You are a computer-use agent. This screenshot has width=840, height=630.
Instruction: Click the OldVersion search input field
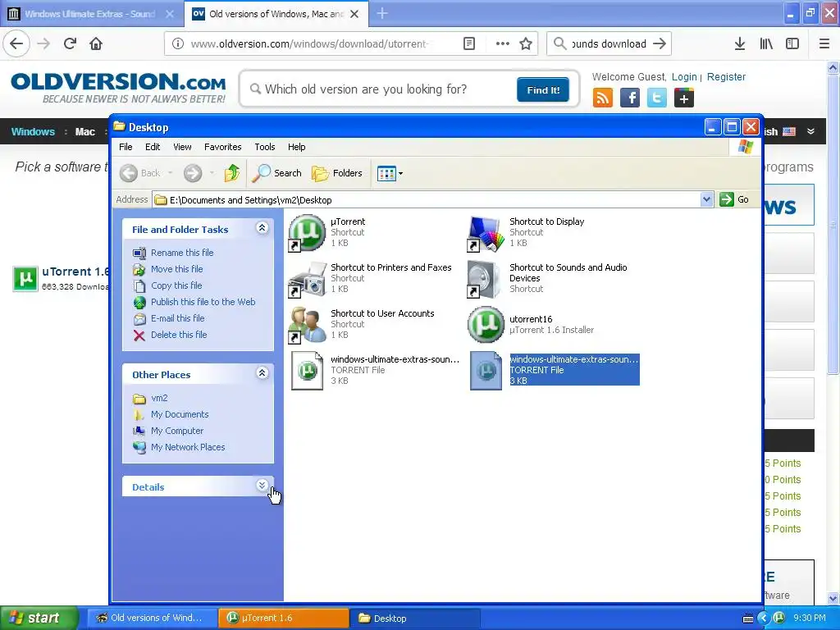click(381, 89)
